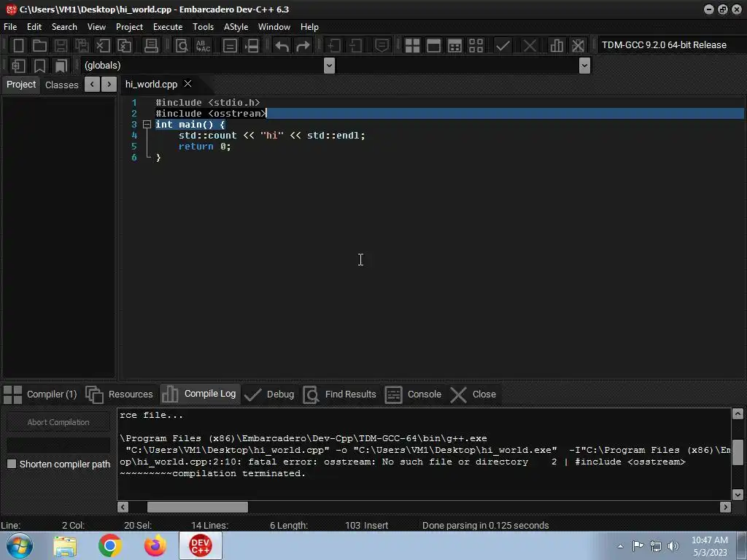
Task: Open the View menu
Action: click(x=96, y=27)
